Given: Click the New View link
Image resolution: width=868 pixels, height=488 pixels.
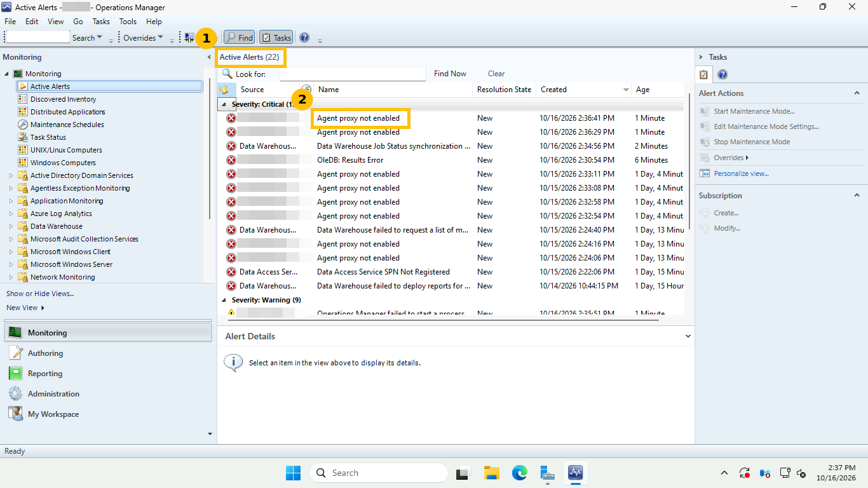Looking at the screenshot, I should (25, 308).
